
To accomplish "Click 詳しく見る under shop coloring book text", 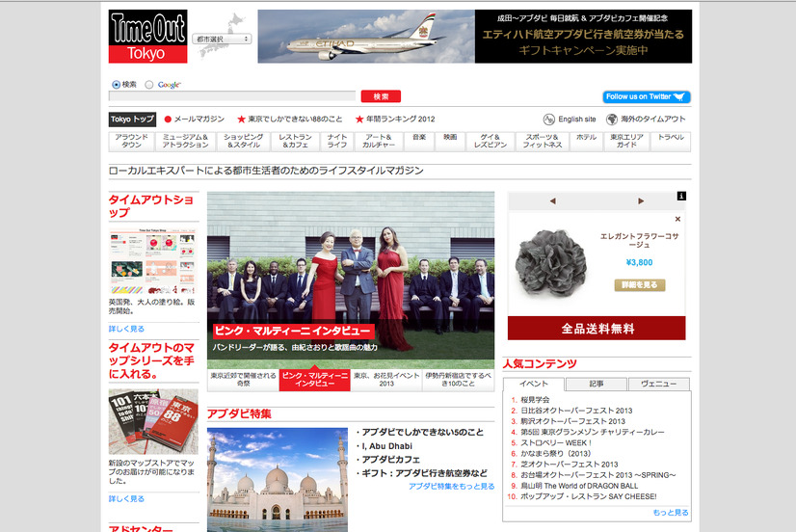I will [126, 329].
